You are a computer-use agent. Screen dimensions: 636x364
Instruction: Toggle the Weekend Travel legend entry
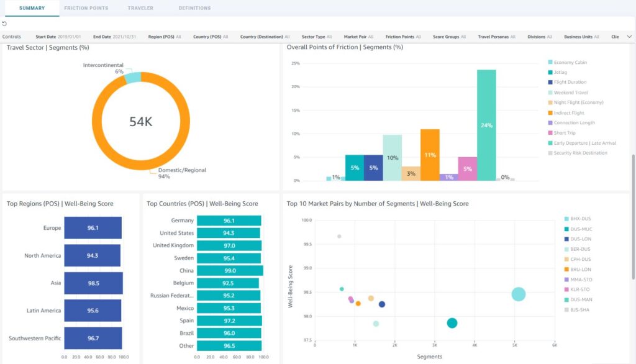click(552, 92)
